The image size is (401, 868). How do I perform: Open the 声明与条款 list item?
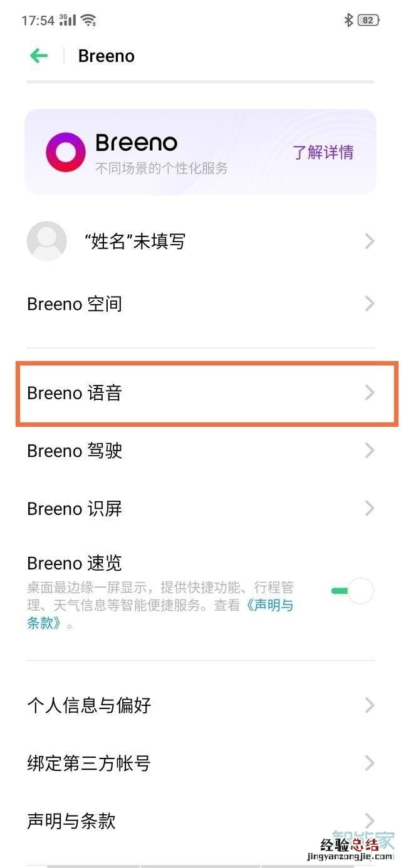(71, 820)
